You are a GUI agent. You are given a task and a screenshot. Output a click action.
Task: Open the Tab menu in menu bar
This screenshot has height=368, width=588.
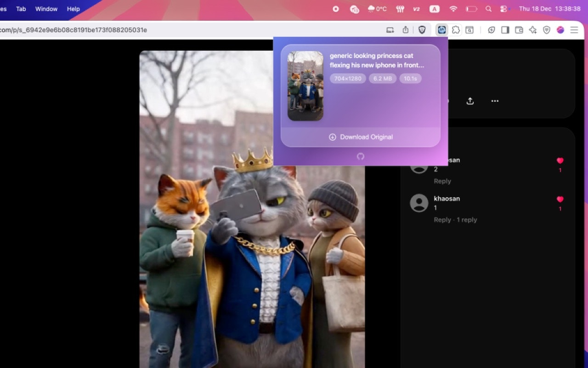coord(21,9)
